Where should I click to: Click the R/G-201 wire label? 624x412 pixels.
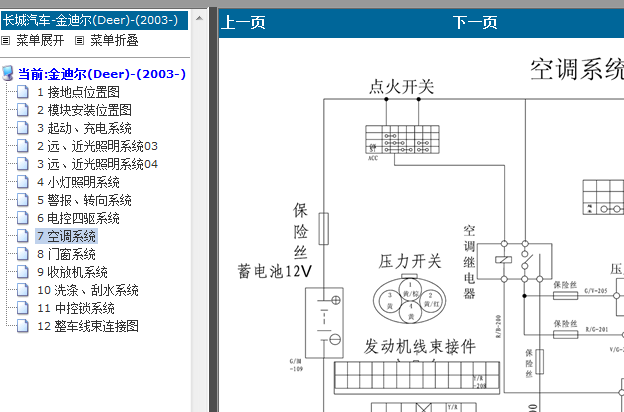(597, 330)
